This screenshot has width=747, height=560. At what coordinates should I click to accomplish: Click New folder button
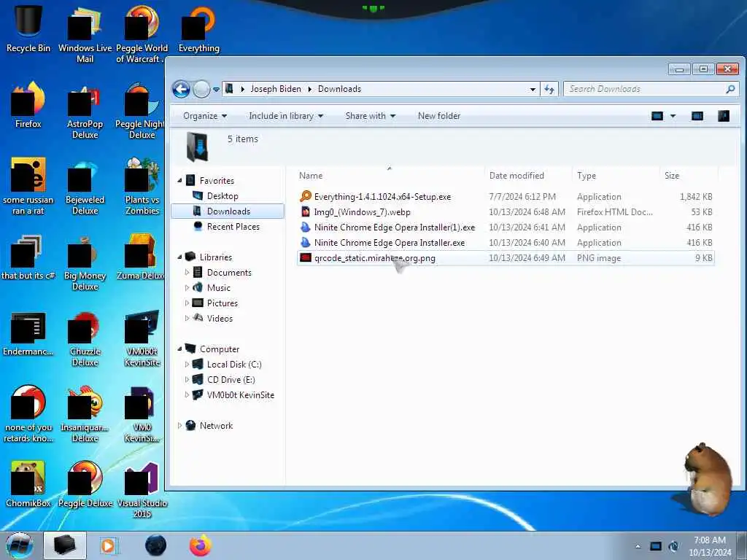point(438,116)
